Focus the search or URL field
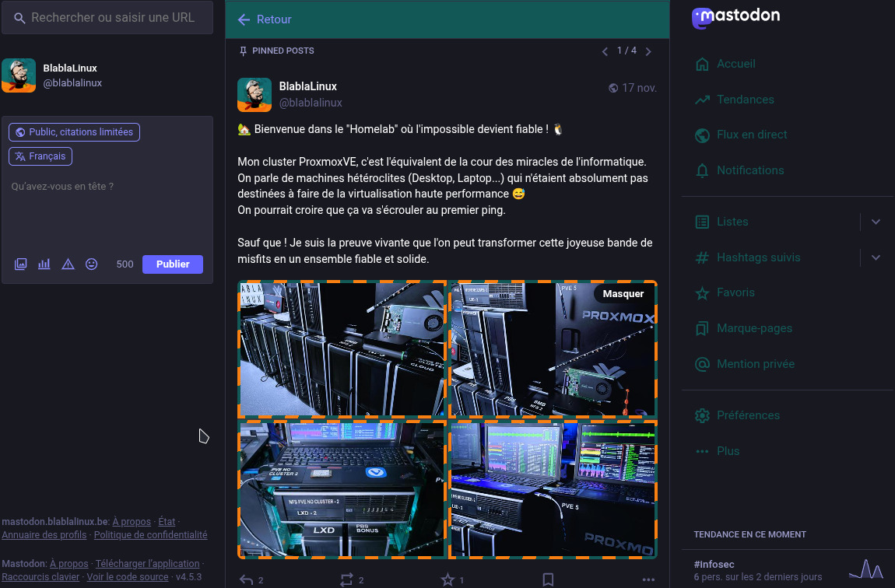This screenshot has width=895, height=588. [107, 18]
